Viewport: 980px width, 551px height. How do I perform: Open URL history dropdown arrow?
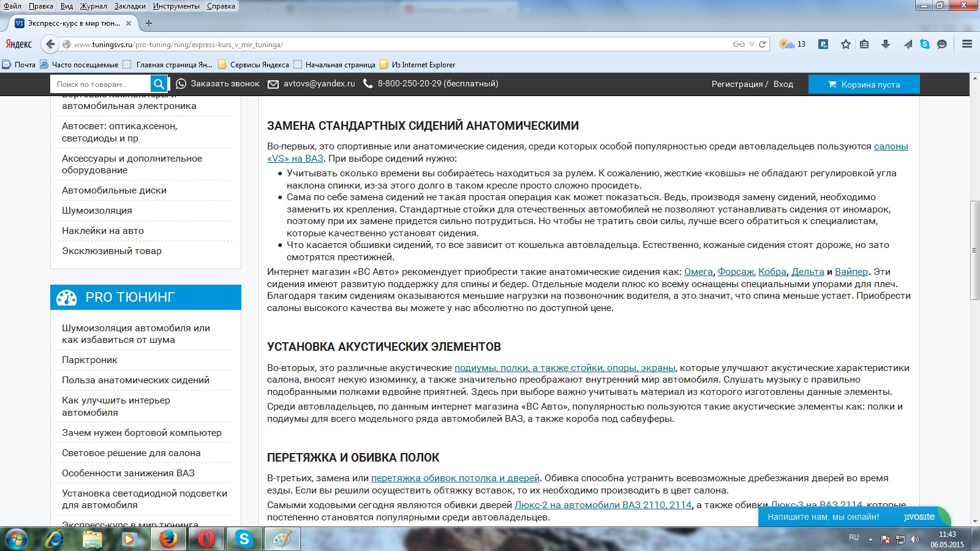(752, 44)
